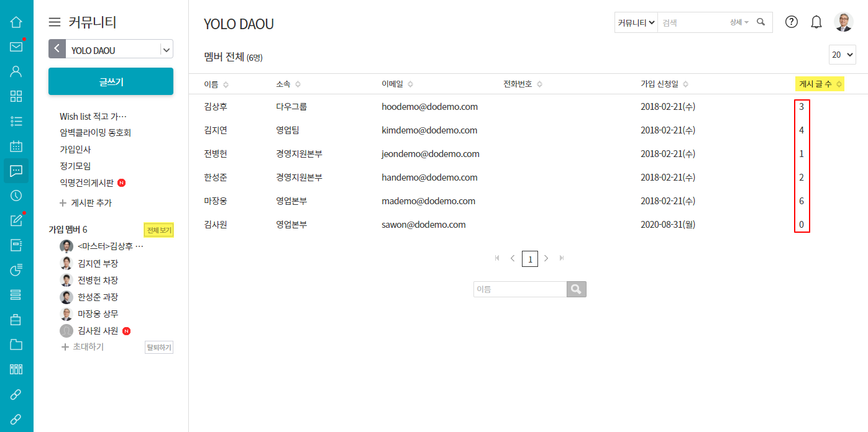Open the Mail icon in sidebar
This screenshot has width=868, height=432.
tap(16, 47)
